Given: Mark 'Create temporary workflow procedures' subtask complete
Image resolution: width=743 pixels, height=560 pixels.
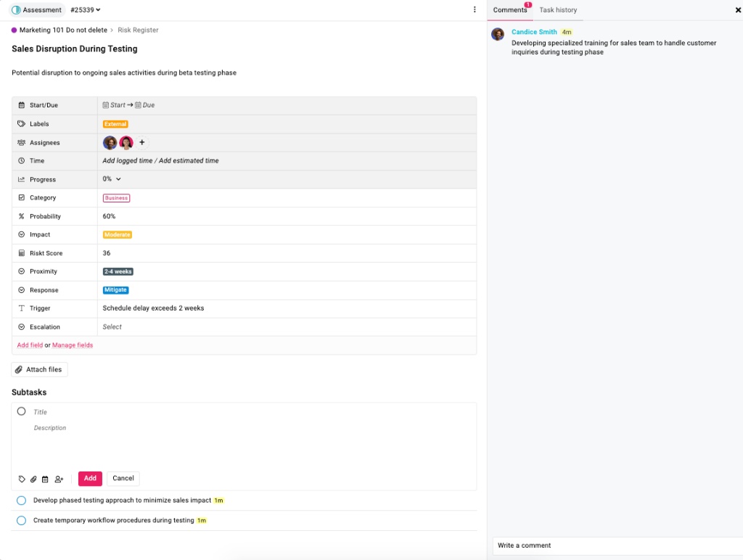Looking at the screenshot, I should [21, 521].
